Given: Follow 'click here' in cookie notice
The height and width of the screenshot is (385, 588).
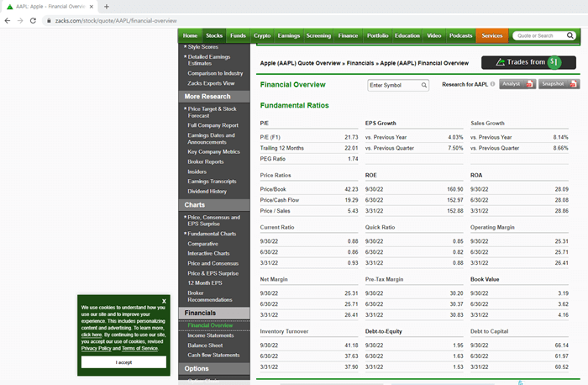Looking at the screenshot, I should 92,335.
